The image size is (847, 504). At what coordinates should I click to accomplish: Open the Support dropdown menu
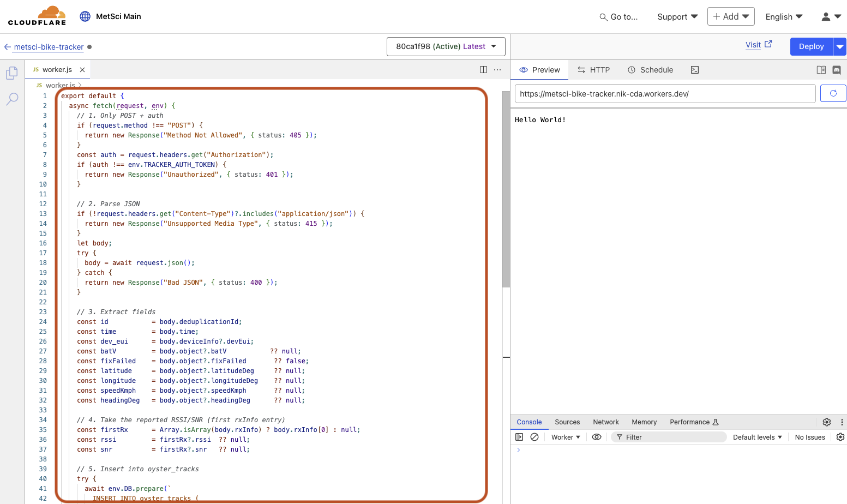pos(677,17)
